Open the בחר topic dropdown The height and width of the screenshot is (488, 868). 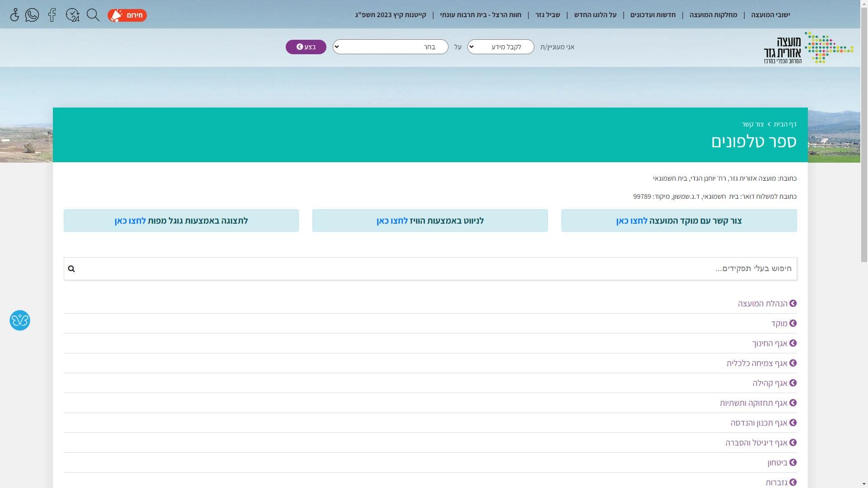point(391,47)
